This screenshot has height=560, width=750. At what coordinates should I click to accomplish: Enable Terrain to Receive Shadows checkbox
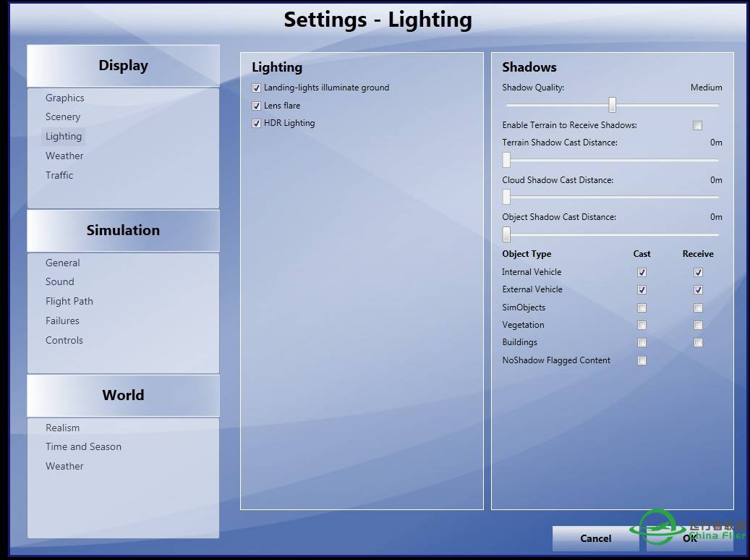[697, 126]
